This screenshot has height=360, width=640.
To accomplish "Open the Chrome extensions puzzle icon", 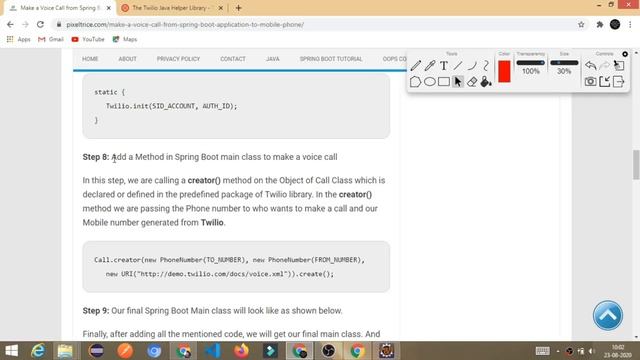I will click(600, 24).
